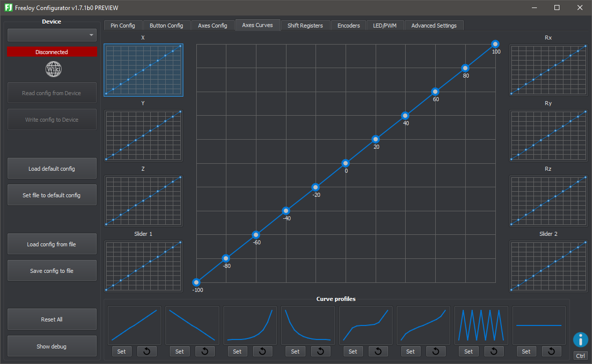592x364 pixels.
Task: Reset the flat-middle S-curve profile
Action: [378, 351]
